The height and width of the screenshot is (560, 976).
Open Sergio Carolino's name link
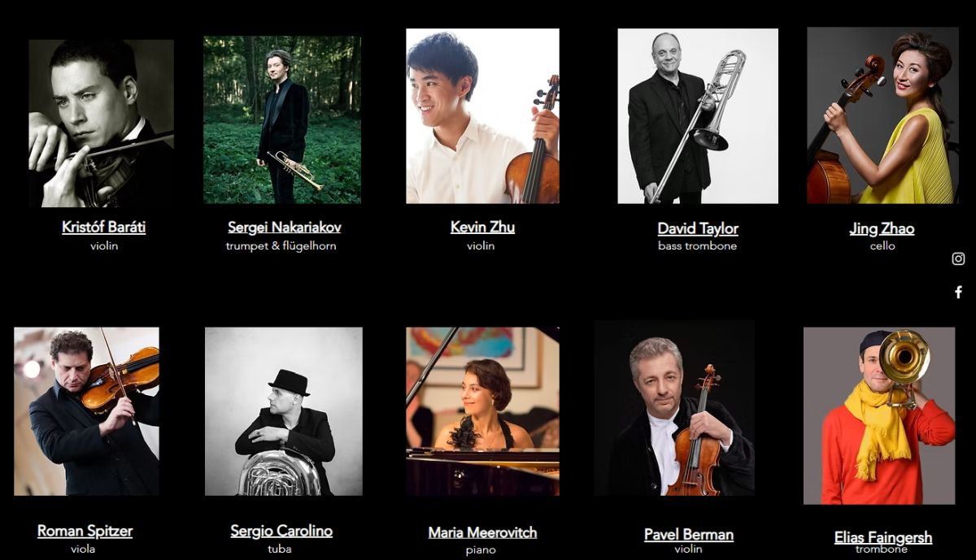click(x=281, y=531)
